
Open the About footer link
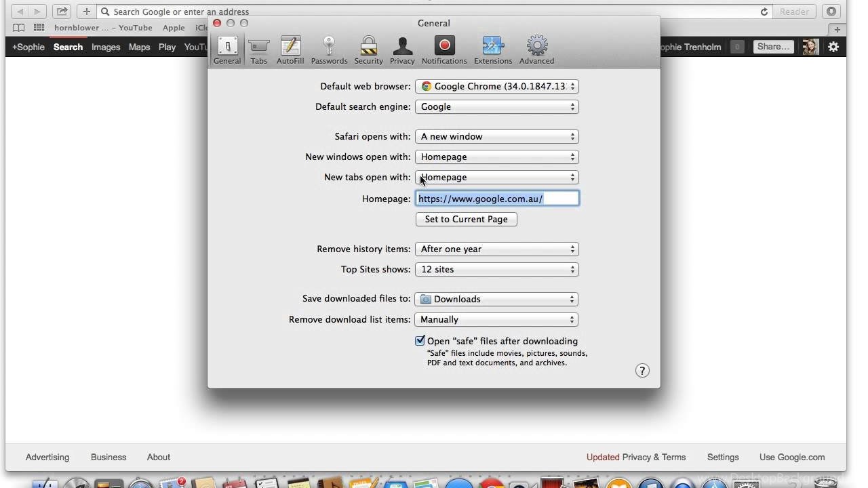pos(159,457)
